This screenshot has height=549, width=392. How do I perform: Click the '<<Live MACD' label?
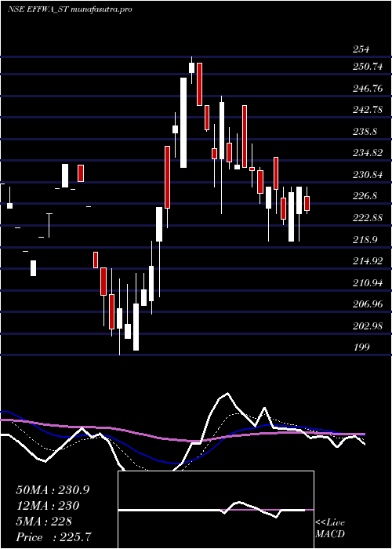click(330, 529)
